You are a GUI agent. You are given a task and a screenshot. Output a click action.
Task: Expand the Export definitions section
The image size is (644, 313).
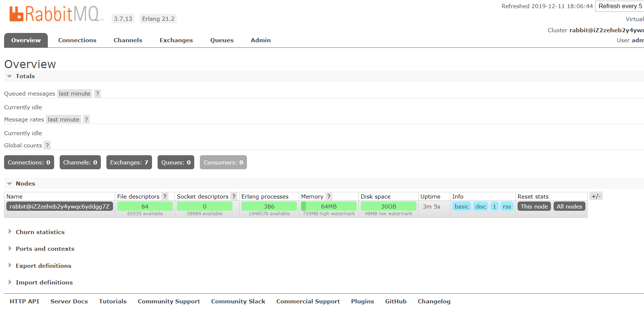[x=40, y=266]
